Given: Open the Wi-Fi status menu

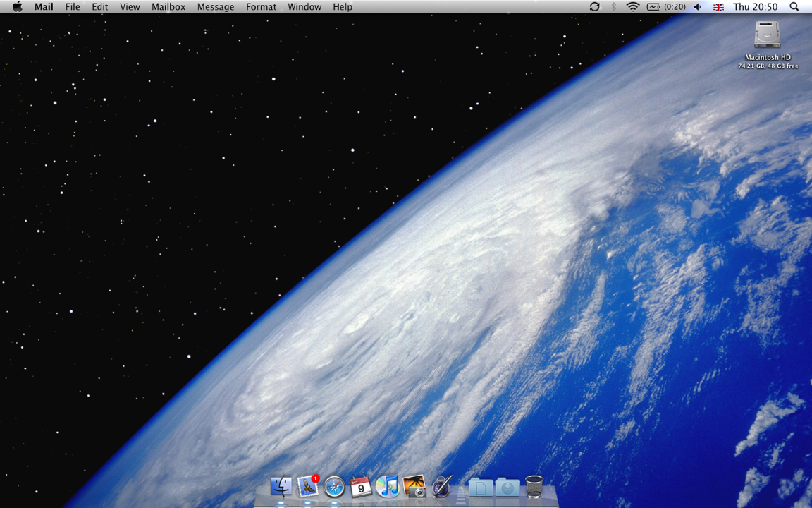Looking at the screenshot, I should [x=632, y=7].
